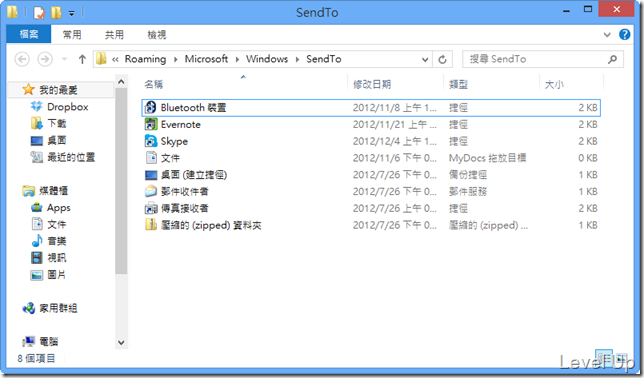Image resolution: width=644 pixels, height=378 pixels.
Task: Click the Back navigation arrow
Action: [22, 59]
